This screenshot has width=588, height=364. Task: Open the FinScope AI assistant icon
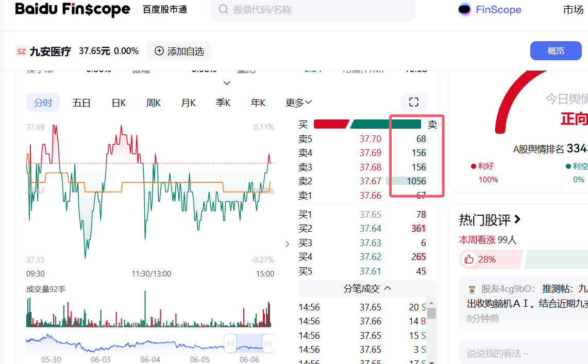[x=464, y=9]
